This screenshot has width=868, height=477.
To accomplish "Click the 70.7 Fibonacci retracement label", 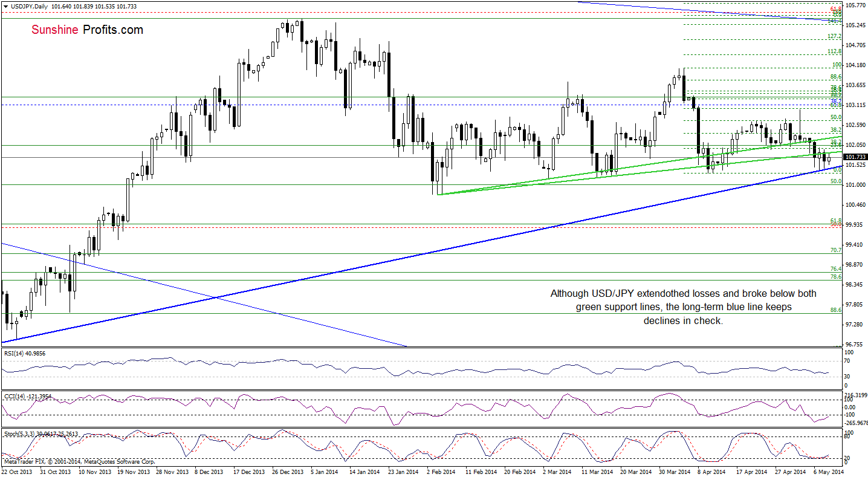I will click(837, 250).
